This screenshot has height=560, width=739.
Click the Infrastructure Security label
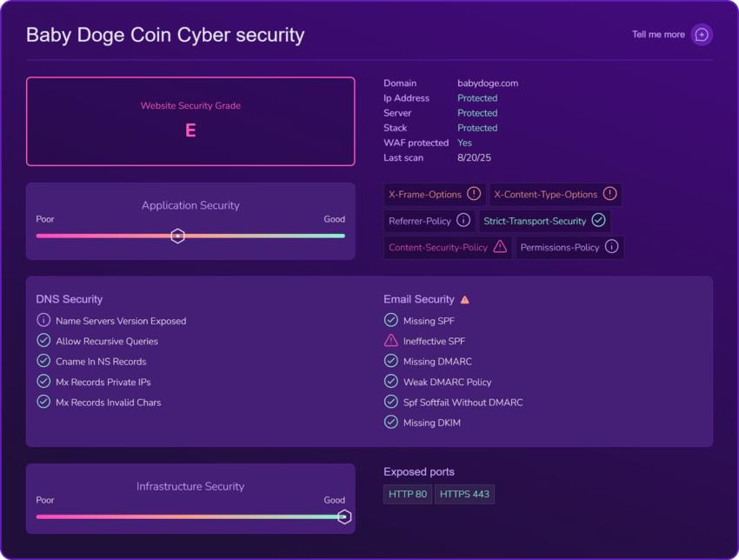click(x=190, y=486)
